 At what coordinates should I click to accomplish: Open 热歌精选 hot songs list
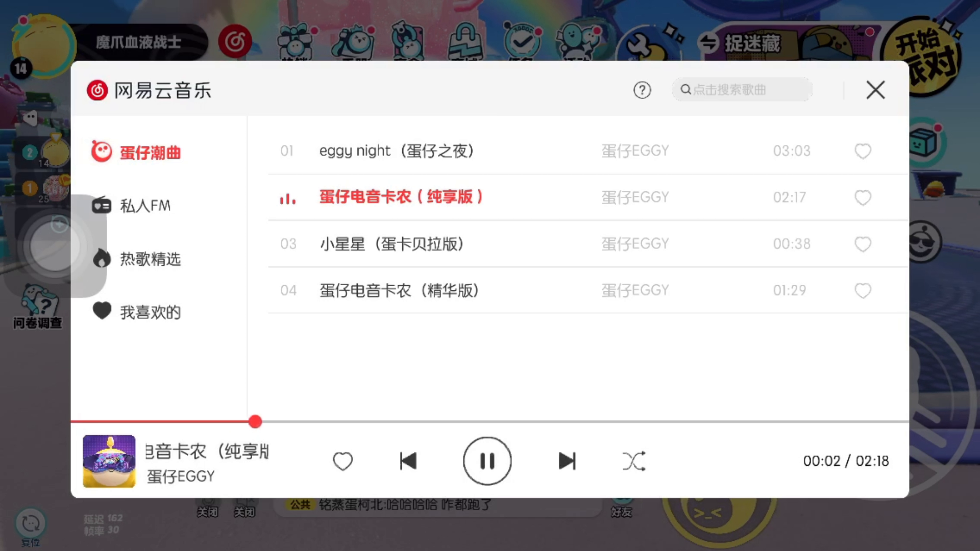[136, 259]
